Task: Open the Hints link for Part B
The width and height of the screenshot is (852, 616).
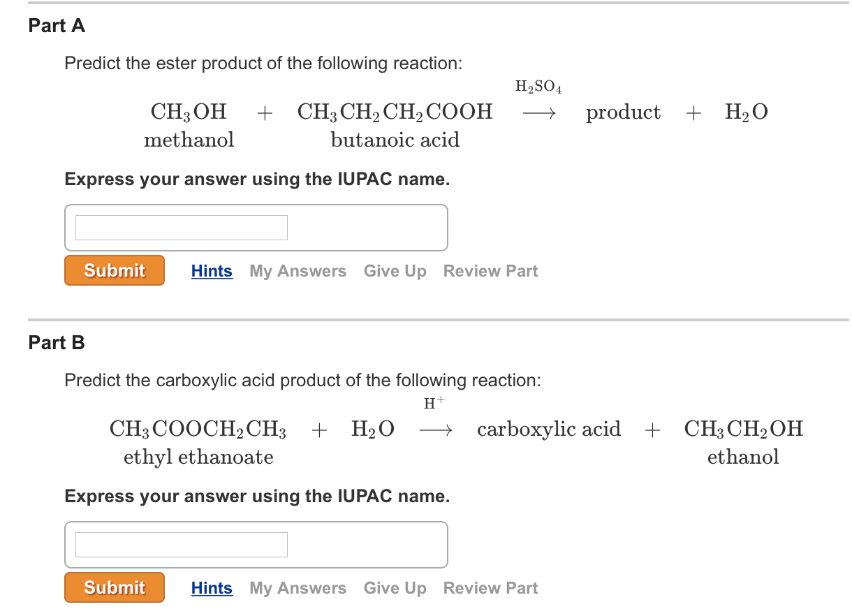Action: (x=212, y=588)
